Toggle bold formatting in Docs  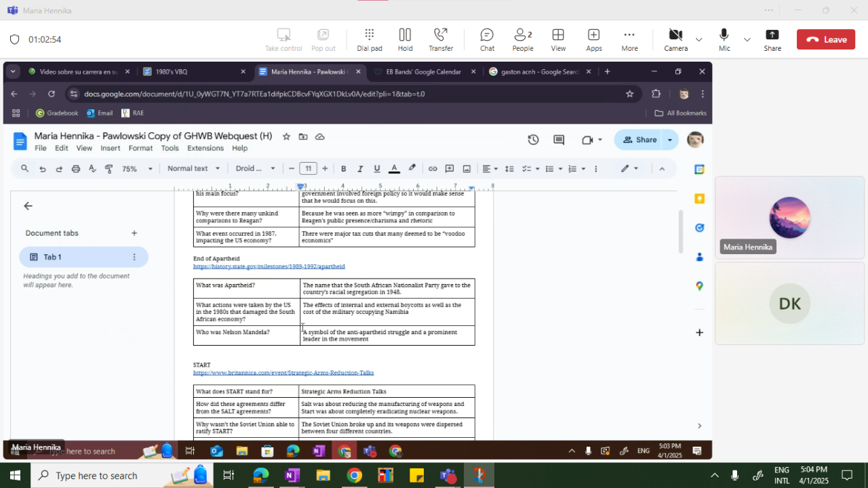click(x=343, y=169)
